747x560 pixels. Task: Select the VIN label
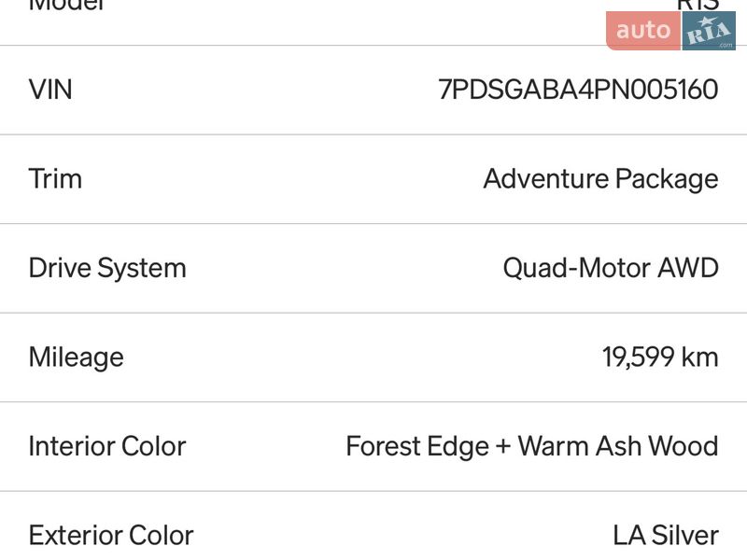pos(50,90)
